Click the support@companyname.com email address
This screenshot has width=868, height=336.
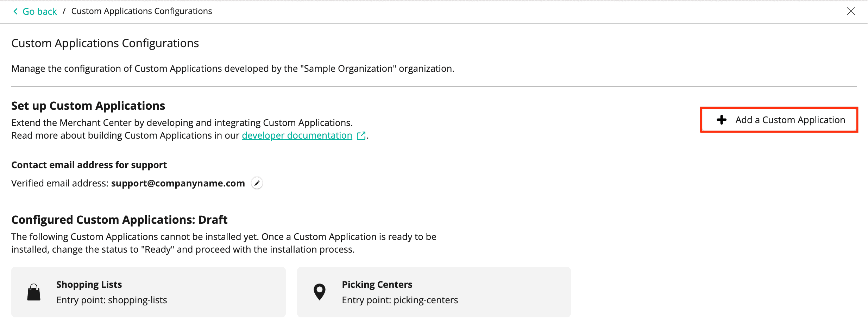(178, 183)
